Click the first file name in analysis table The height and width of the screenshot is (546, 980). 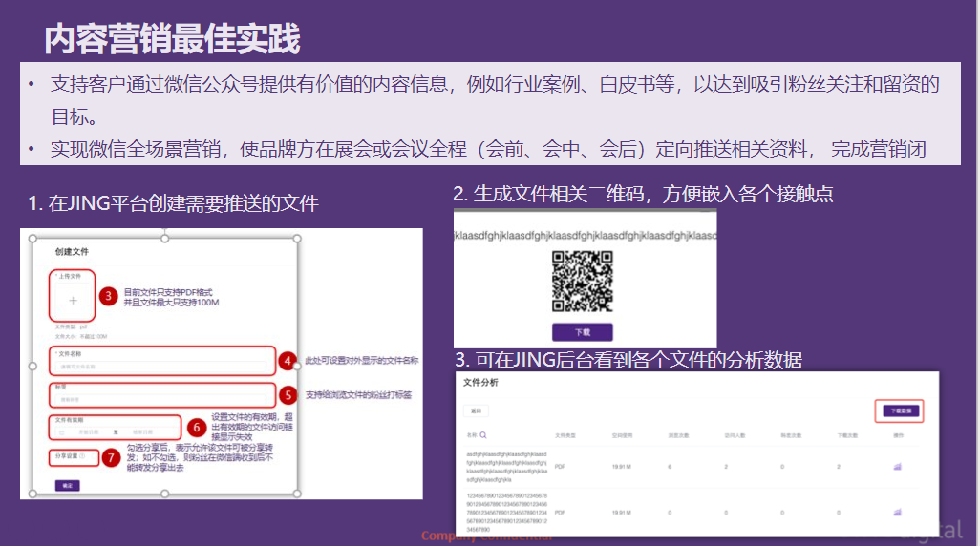click(x=506, y=467)
